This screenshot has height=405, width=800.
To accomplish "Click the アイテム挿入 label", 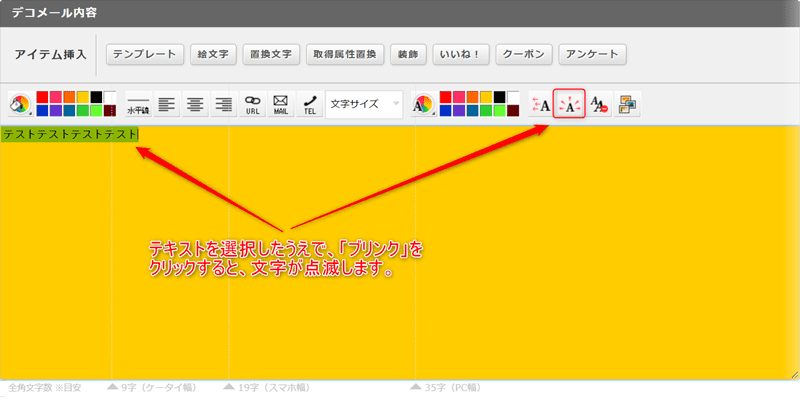I will coord(50,55).
